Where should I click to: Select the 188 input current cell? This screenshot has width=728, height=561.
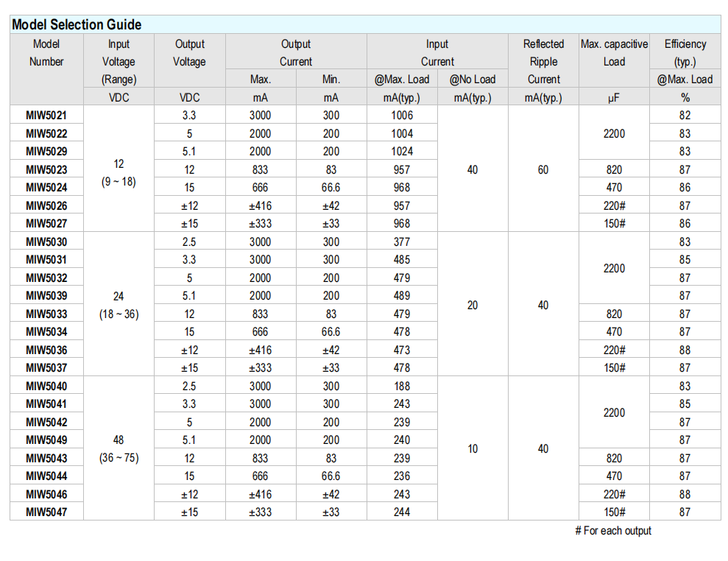tap(402, 386)
